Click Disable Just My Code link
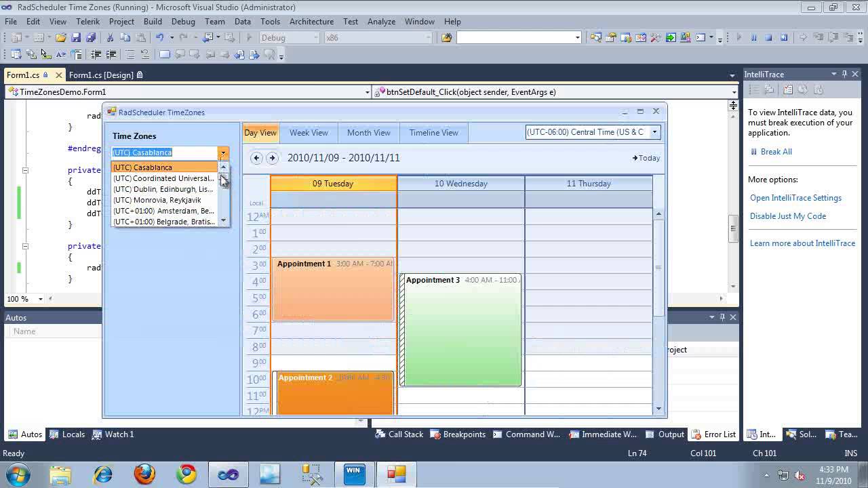Image resolution: width=868 pixels, height=488 pixels. pyautogui.click(x=788, y=216)
